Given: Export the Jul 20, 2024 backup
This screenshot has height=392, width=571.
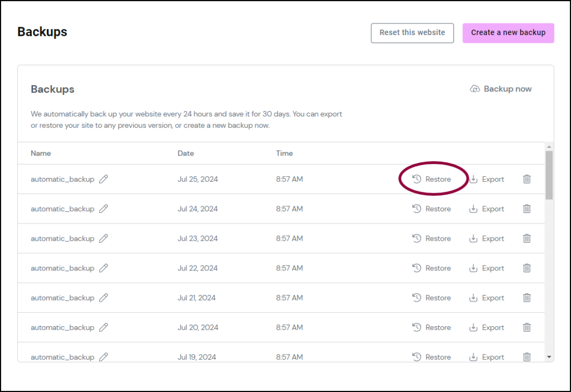Looking at the screenshot, I should (x=491, y=327).
